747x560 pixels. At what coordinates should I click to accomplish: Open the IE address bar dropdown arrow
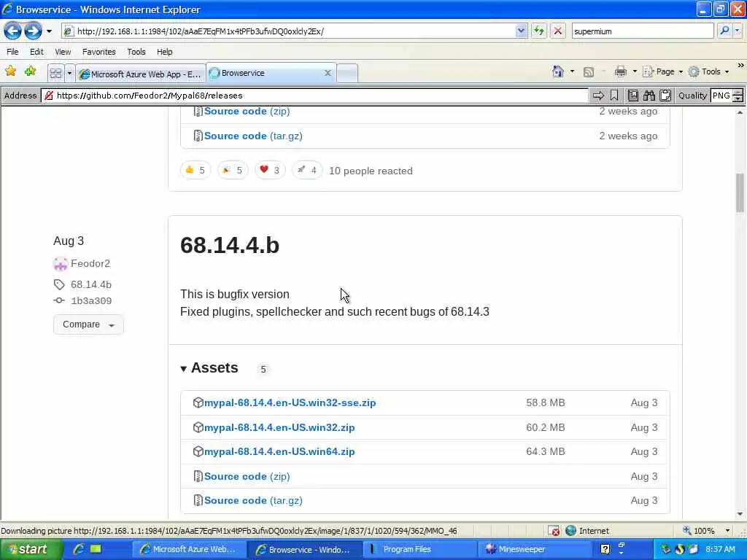tap(521, 31)
